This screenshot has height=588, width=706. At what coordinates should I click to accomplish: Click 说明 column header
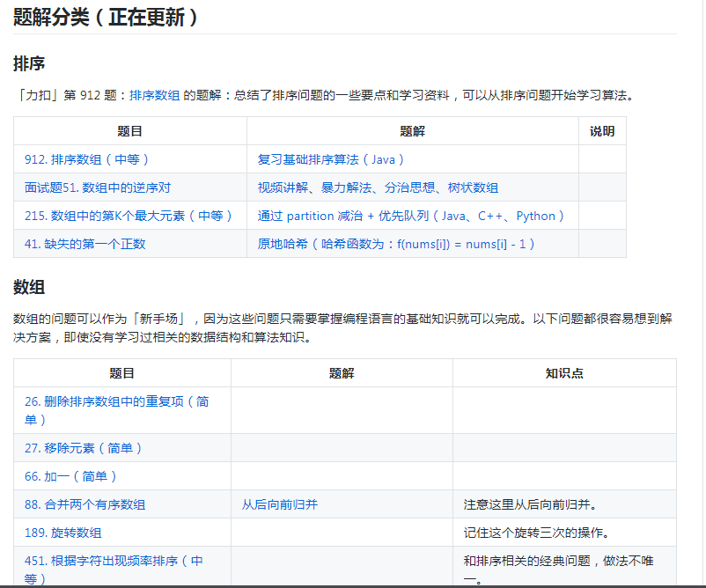[602, 131]
